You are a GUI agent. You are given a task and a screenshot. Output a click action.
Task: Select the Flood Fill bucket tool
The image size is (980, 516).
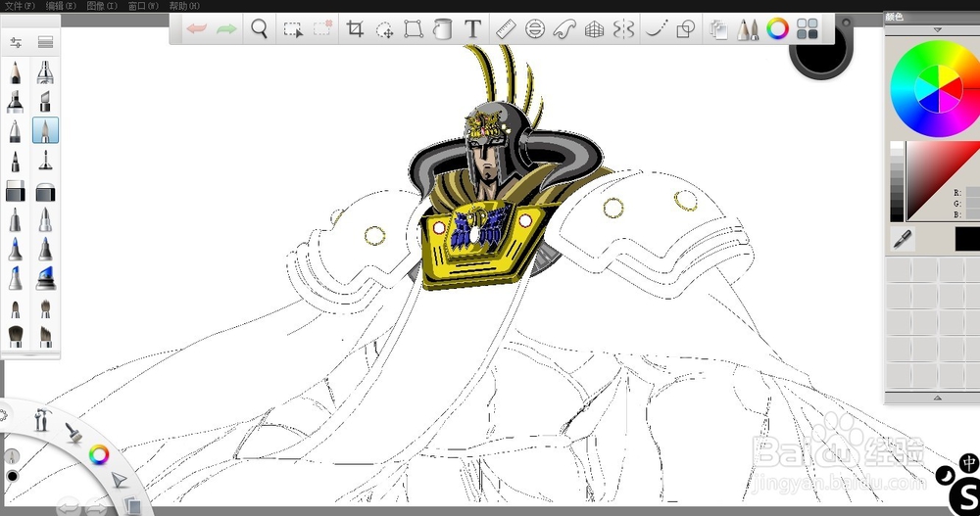(x=443, y=28)
